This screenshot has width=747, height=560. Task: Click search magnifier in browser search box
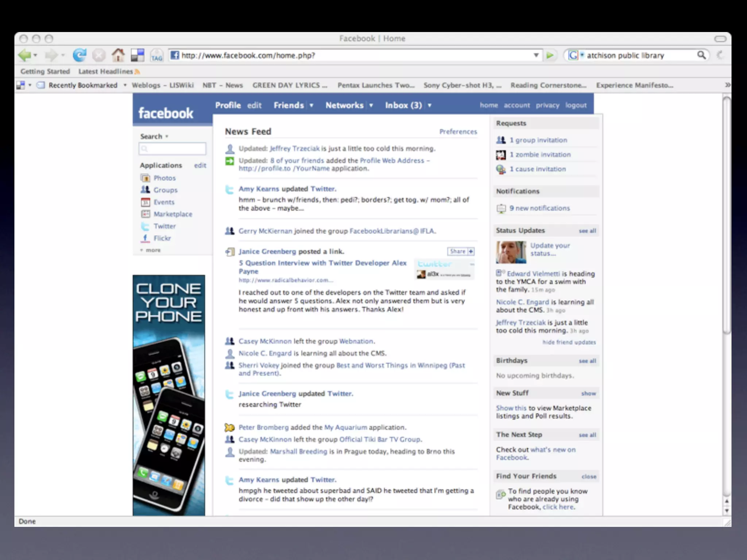pyautogui.click(x=701, y=55)
